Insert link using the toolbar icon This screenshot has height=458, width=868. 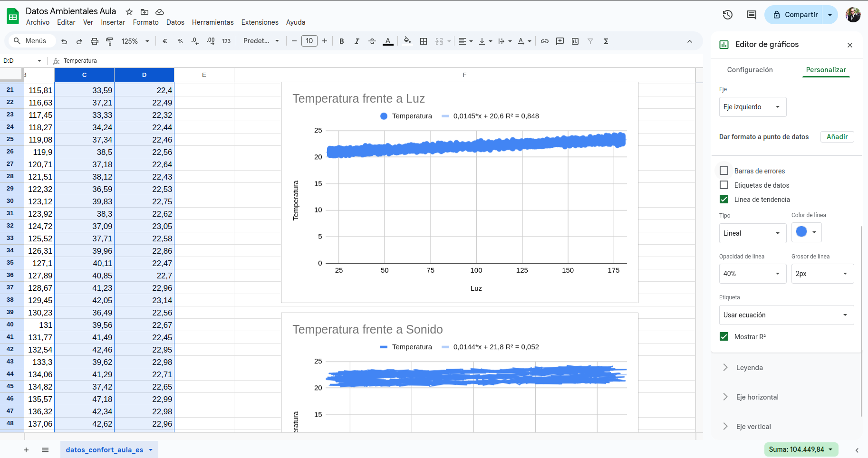point(545,41)
